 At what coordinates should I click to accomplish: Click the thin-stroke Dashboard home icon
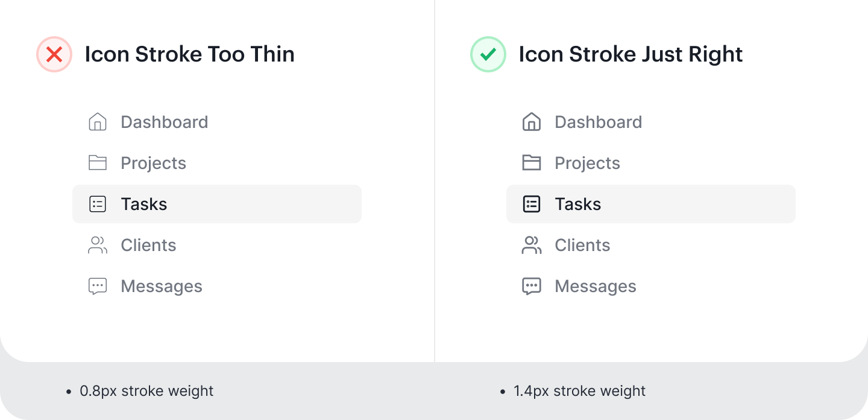point(98,122)
